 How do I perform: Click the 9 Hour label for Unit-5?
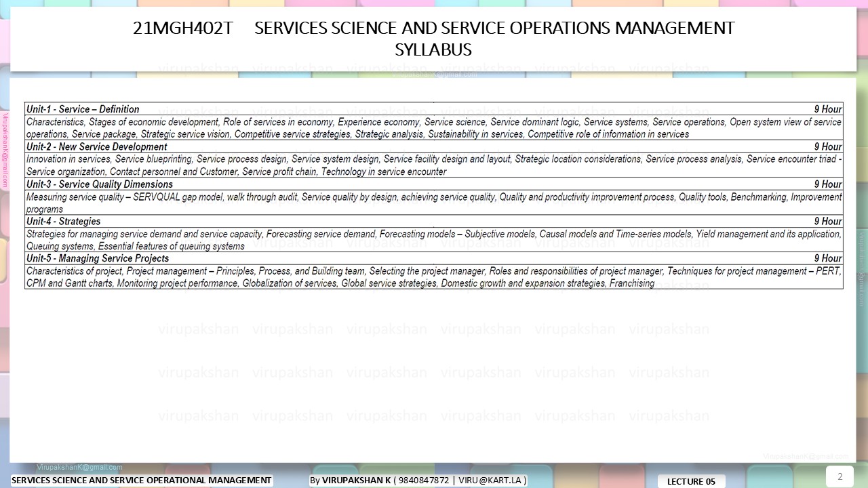(828, 258)
